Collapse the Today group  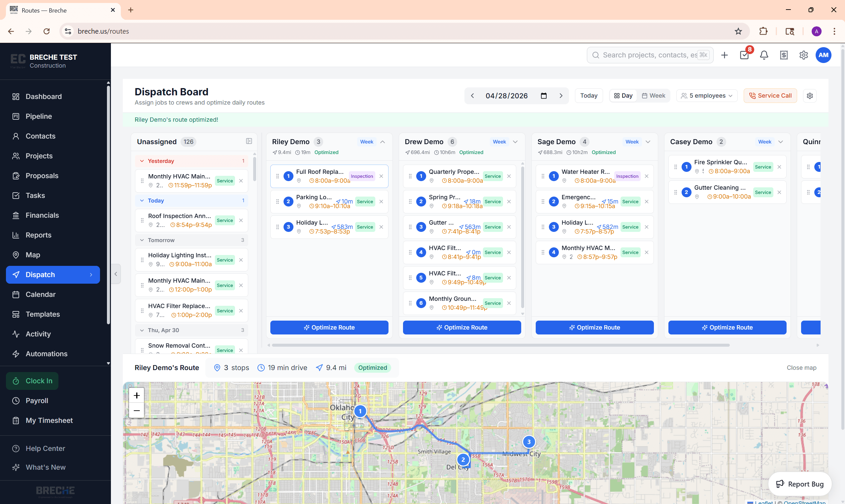(192, 201)
